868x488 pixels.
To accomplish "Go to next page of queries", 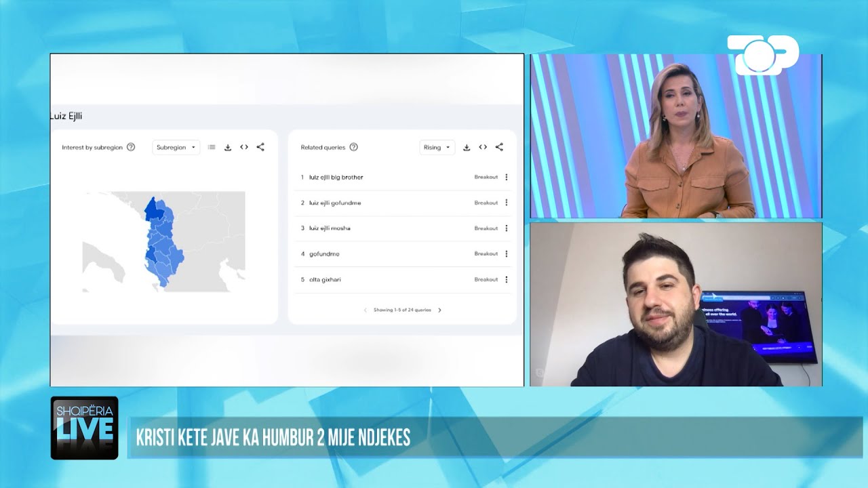I will (439, 310).
